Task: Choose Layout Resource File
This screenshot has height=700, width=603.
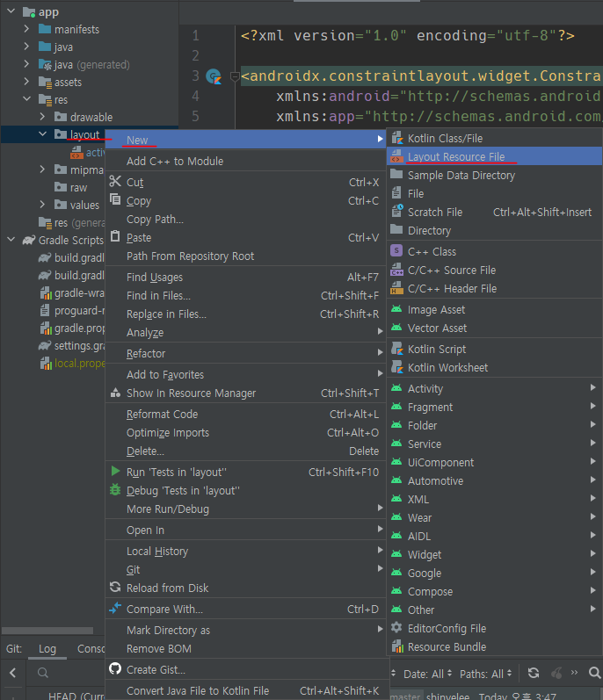Action: 494,156
